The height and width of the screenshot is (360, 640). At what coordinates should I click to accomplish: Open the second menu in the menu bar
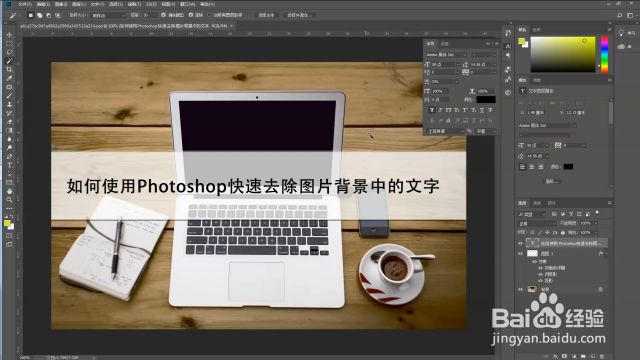(x=43, y=4)
